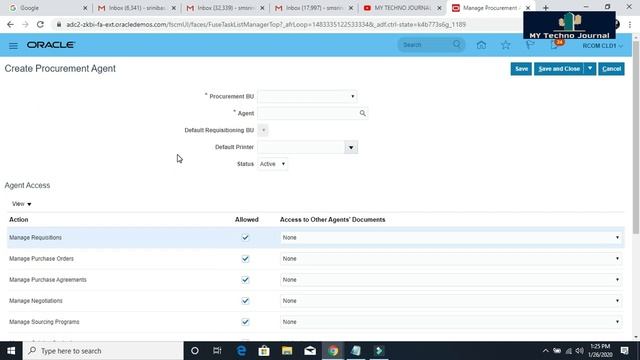
Task: Open the Procurement BU dropdown
Action: pyautogui.click(x=307, y=96)
